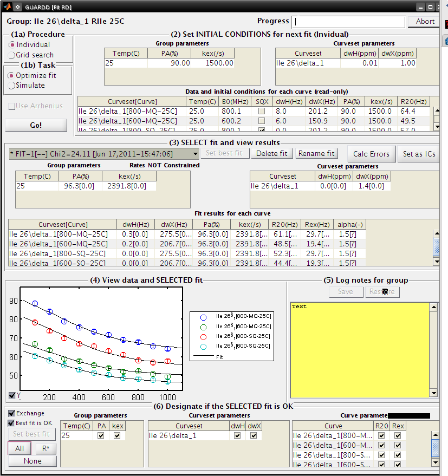Image resolution: width=448 pixels, height=476 pixels.
Task: Toggle SQX checkbox for 800-MQ-25C curve
Action: tap(262, 111)
